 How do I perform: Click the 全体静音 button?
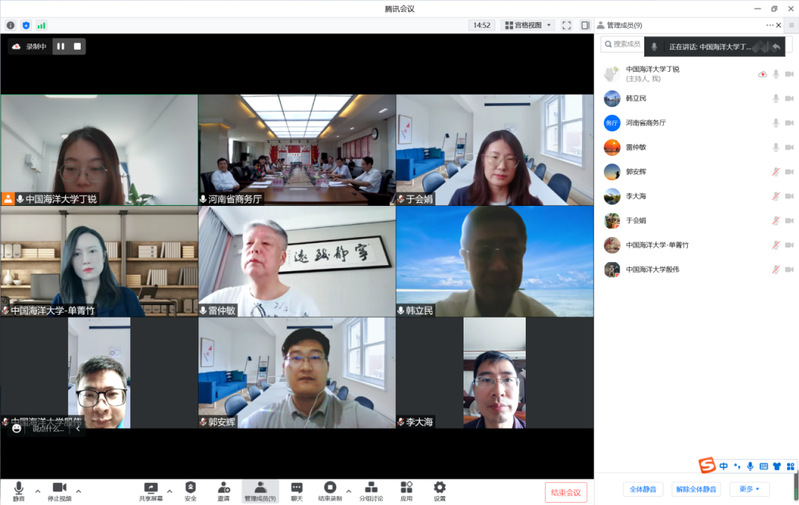pyautogui.click(x=641, y=489)
